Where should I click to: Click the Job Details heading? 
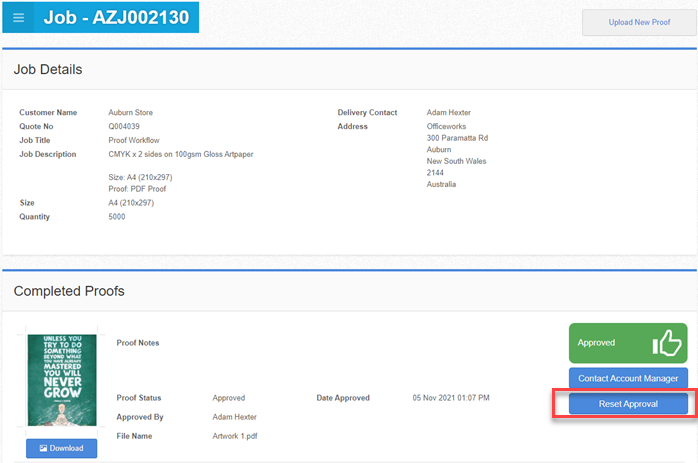(x=48, y=69)
